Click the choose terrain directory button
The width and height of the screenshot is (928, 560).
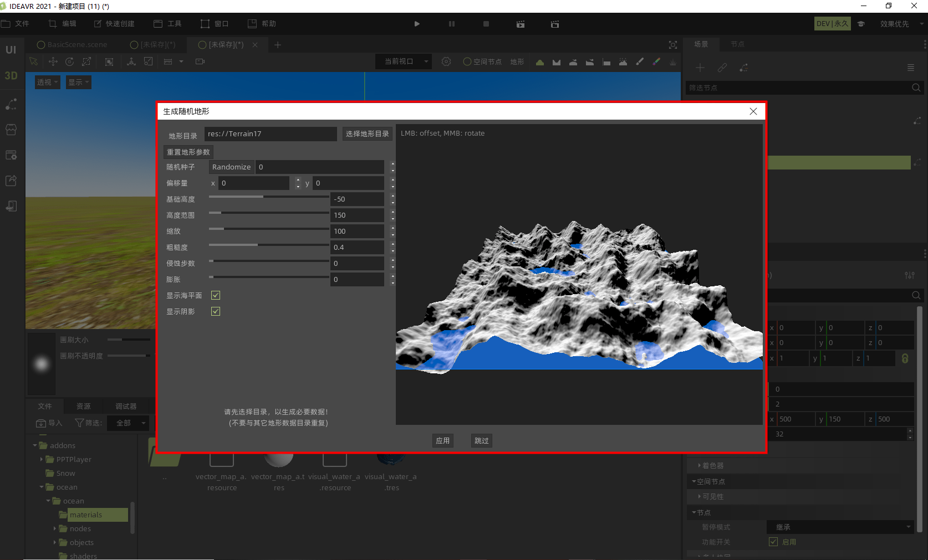368,133
